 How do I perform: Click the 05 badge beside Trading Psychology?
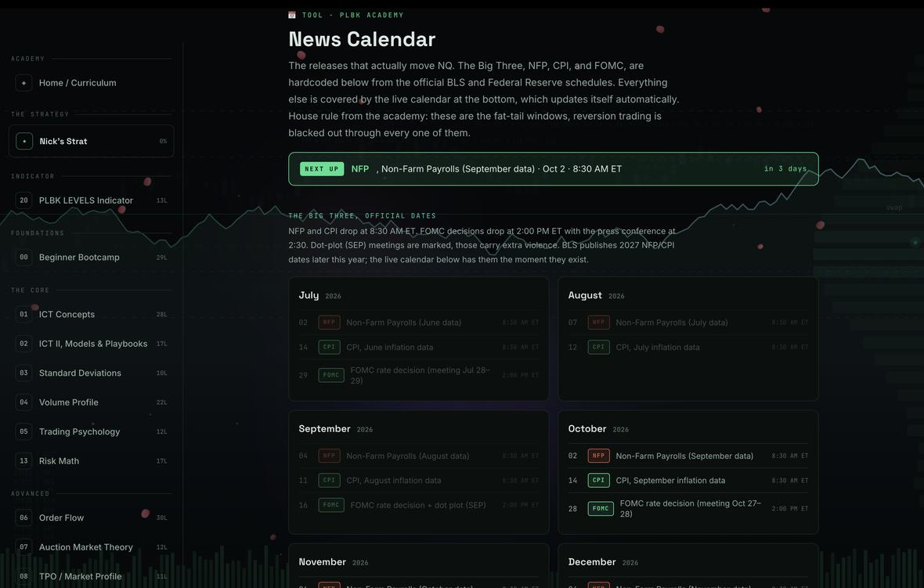[23, 432]
